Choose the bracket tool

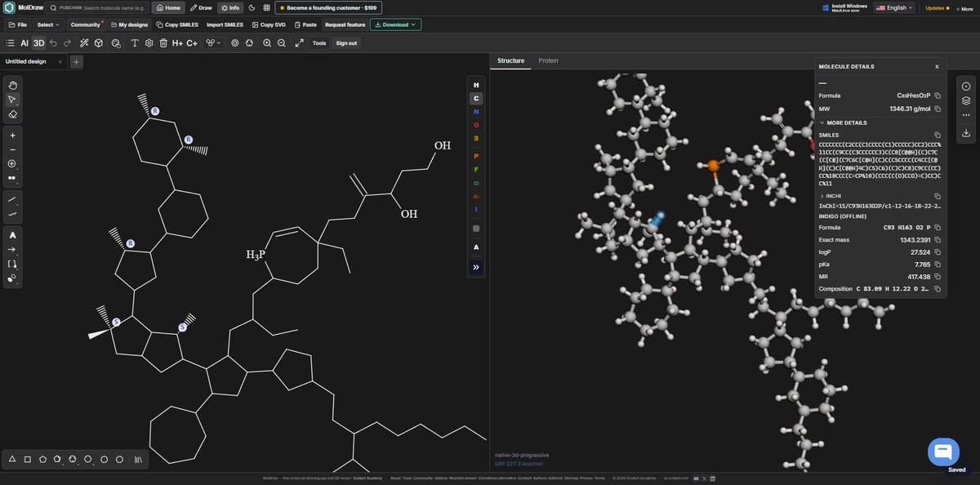(12, 264)
